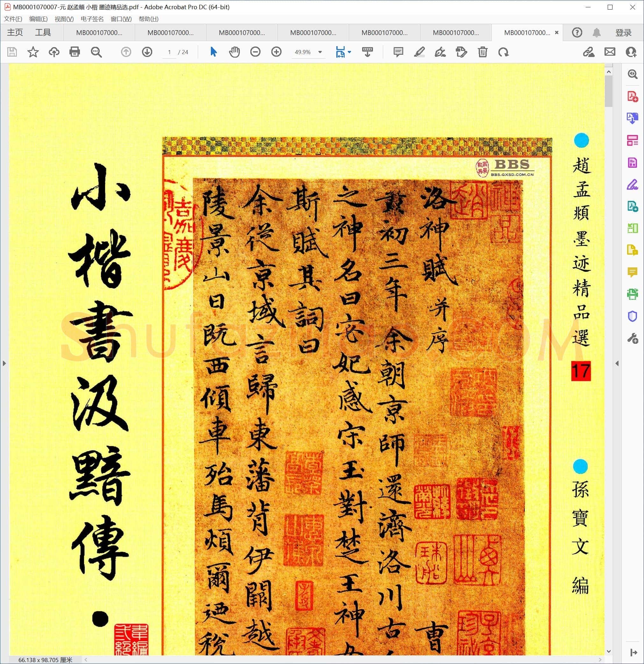Collapse the right tools pane arrow
644x664 pixels.
[x=617, y=364]
